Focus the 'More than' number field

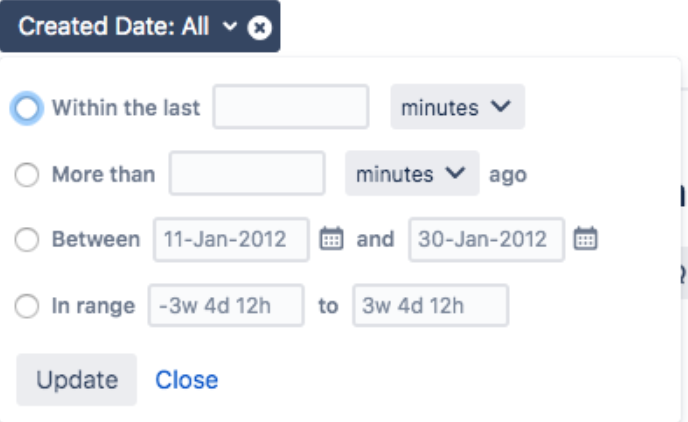[x=247, y=173]
